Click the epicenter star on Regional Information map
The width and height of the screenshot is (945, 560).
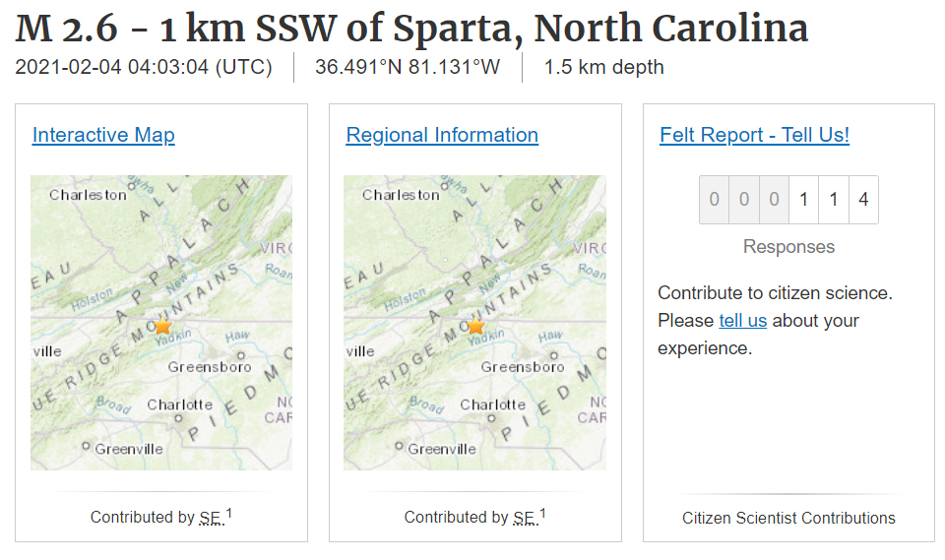(476, 326)
